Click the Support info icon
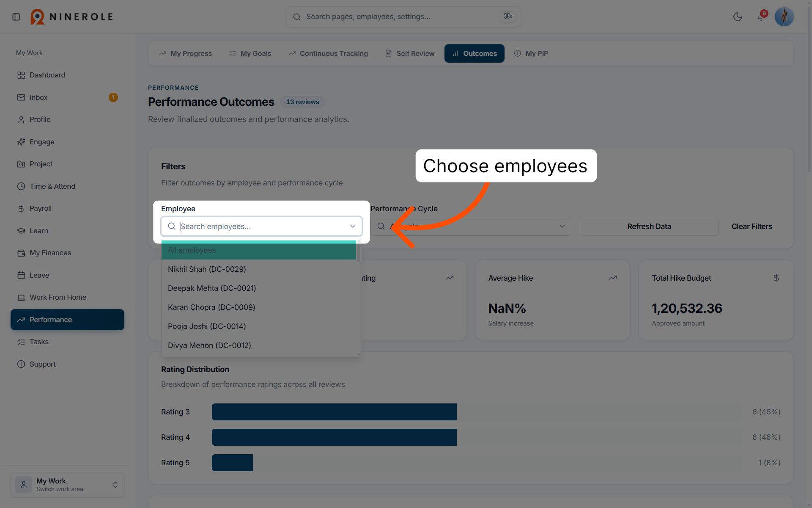 tap(21, 364)
